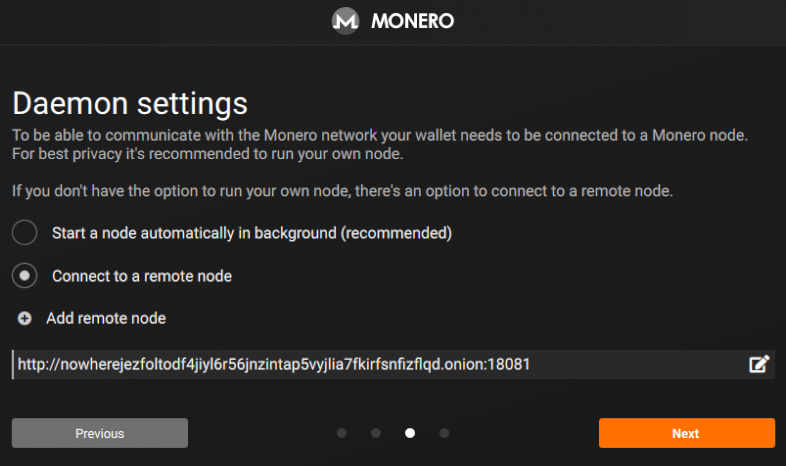Click the edit pencil icon for remote node
786x466 pixels.
[759, 364]
